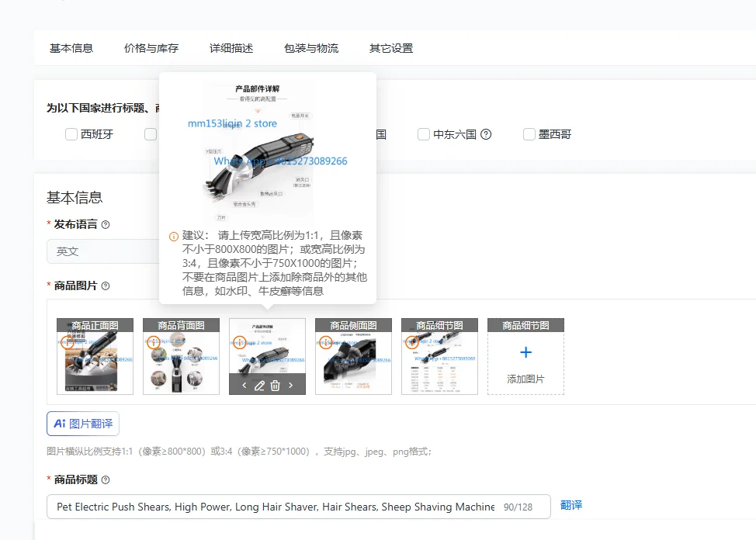This screenshot has height=540, width=756.
Task: Move hovered image right with arrow
Action: 291,386
